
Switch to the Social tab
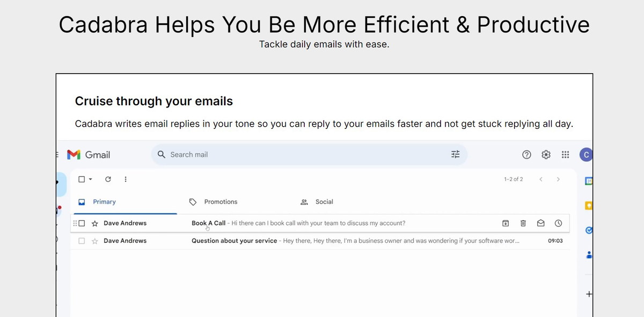pyautogui.click(x=317, y=202)
